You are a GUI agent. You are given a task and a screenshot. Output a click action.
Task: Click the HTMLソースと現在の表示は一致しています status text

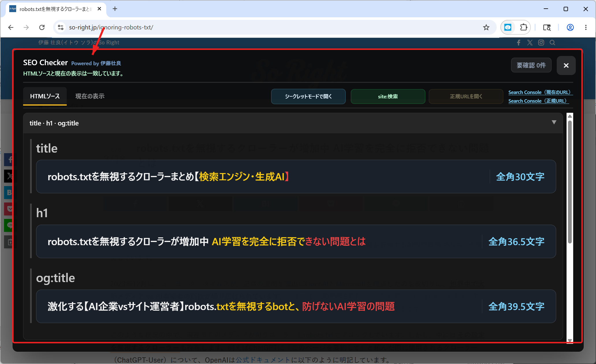[x=74, y=74]
